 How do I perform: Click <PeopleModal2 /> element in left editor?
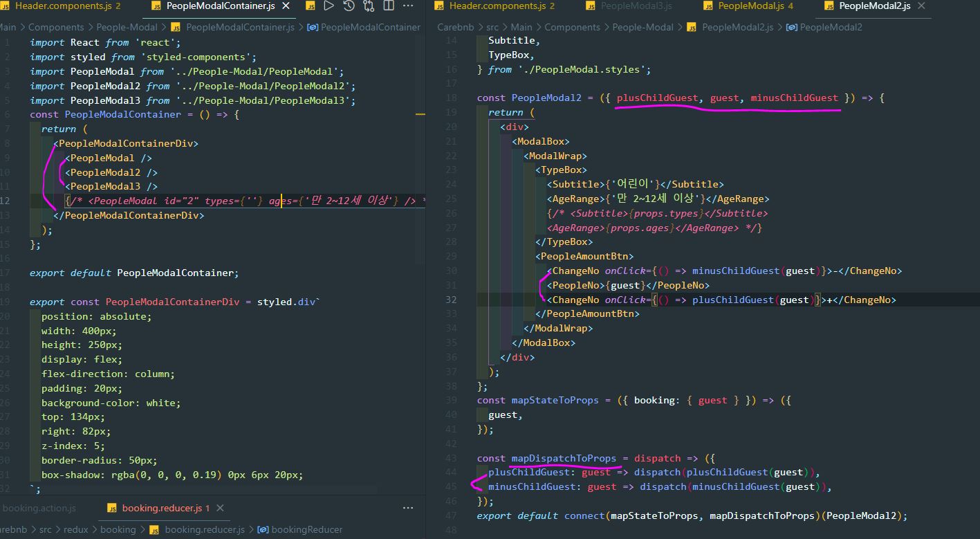(x=111, y=172)
